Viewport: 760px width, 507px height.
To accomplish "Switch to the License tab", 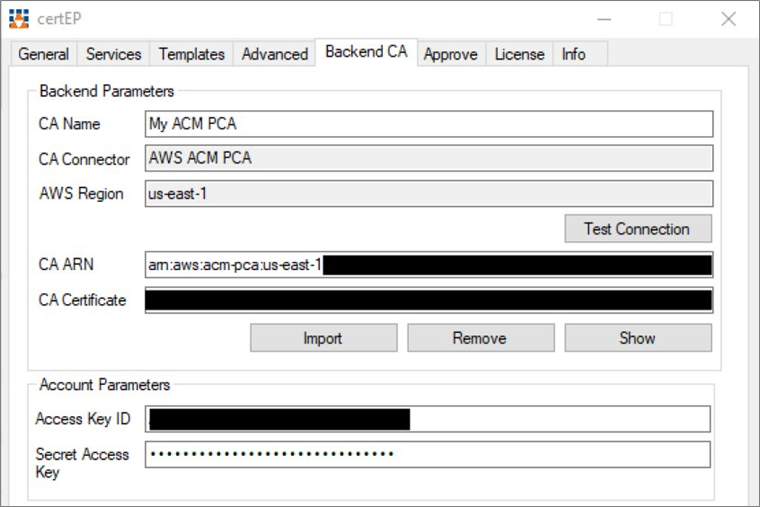I will [520, 54].
